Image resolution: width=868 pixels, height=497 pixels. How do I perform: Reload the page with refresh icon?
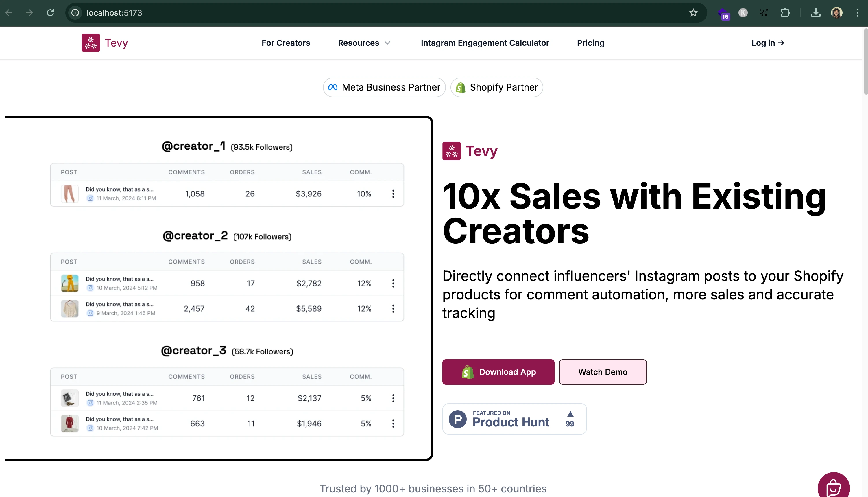(51, 13)
